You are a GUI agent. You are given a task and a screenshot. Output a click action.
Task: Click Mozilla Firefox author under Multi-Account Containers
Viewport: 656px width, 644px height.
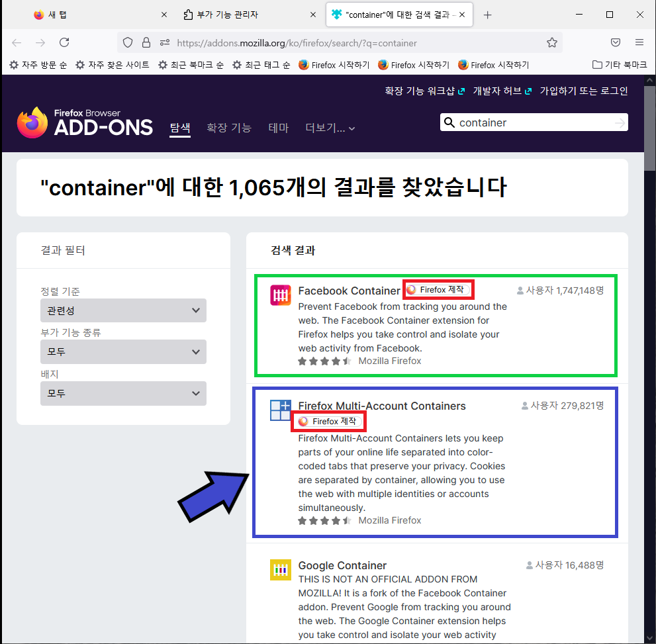pos(389,520)
